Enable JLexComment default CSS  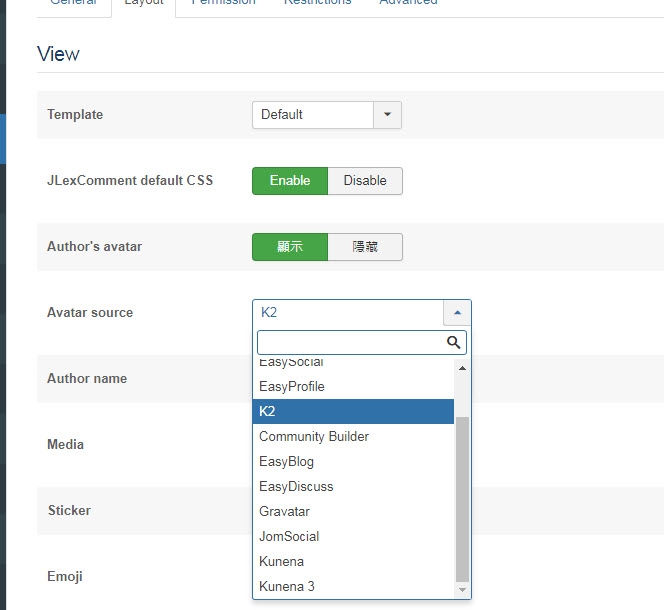coord(289,181)
